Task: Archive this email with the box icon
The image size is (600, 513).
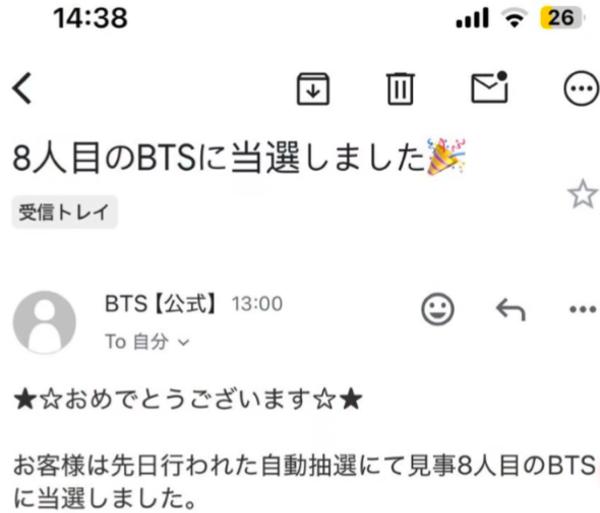Action: [313, 88]
